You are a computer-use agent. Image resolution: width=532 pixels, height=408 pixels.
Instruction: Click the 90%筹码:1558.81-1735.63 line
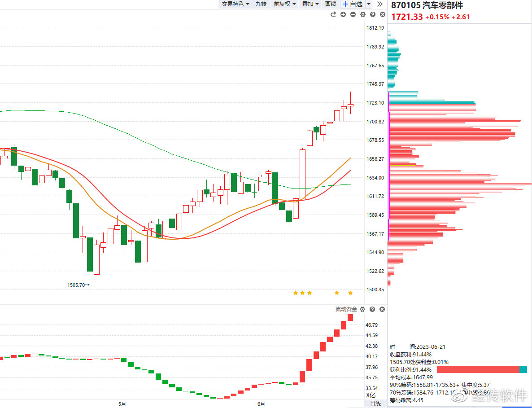coord(424,385)
